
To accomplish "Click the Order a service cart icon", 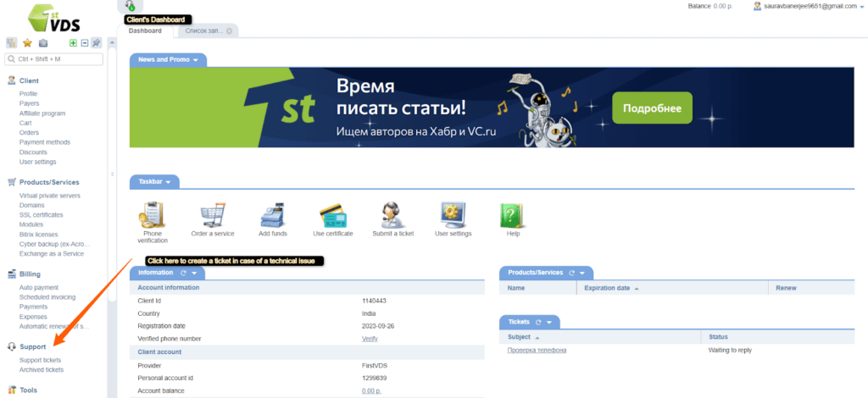I will [213, 215].
